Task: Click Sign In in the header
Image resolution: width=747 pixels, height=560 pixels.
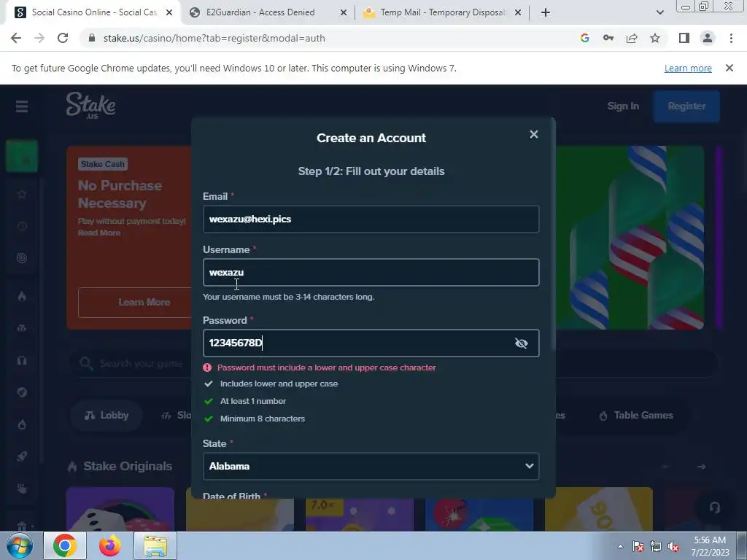Action: [623, 106]
